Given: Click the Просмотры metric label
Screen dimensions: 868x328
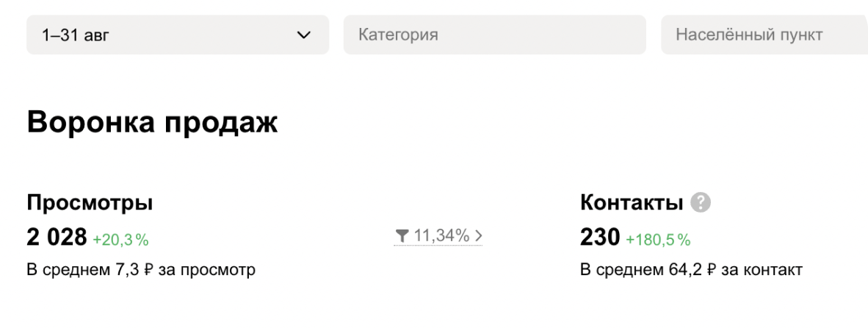Looking at the screenshot, I should click(x=90, y=202).
